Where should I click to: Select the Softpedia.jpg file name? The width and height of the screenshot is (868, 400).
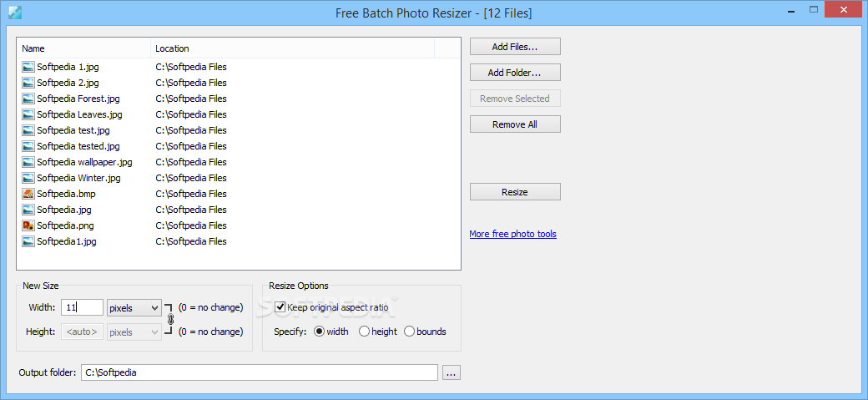tap(64, 210)
